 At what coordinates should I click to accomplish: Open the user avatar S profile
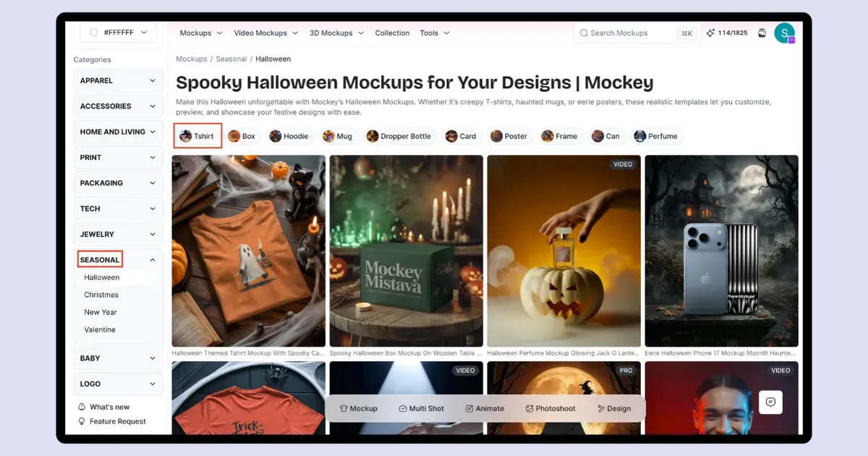(x=784, y=33)
